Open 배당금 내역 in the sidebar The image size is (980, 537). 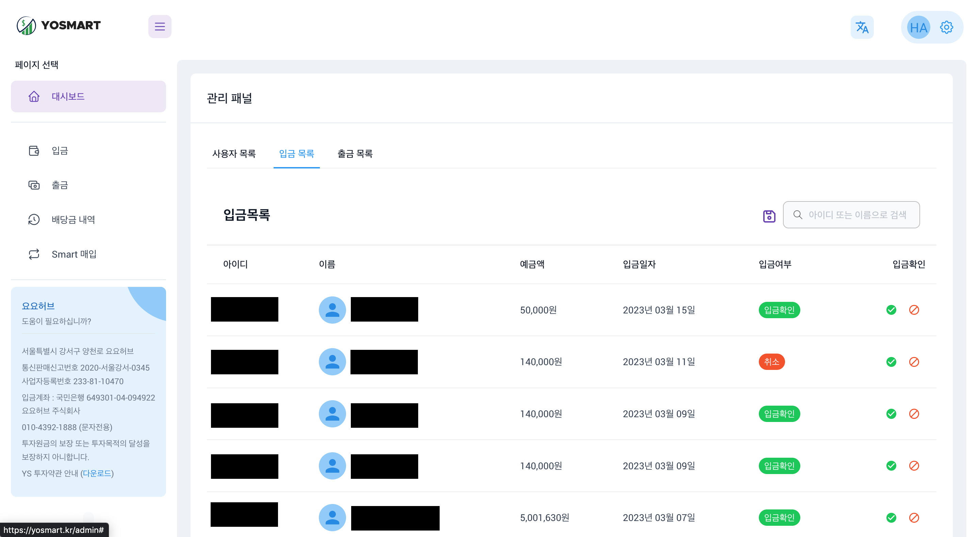click(73, 219)
